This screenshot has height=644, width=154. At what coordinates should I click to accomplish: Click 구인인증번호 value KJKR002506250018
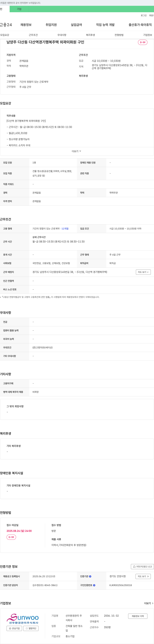coord(121,585)
